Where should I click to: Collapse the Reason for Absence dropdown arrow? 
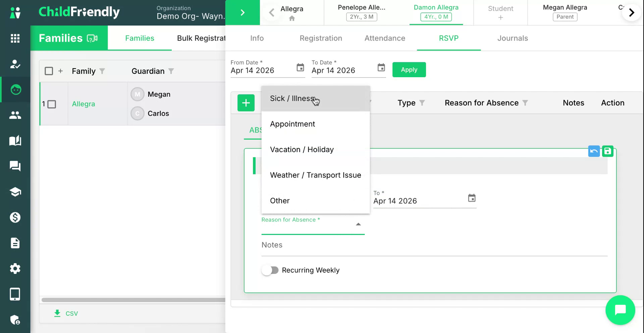point(358,224)
